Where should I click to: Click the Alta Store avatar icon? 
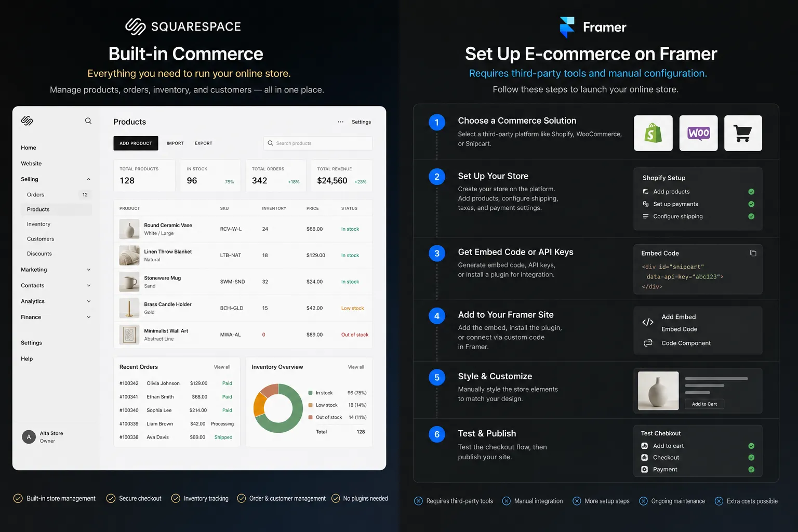[x=29, y=437]
